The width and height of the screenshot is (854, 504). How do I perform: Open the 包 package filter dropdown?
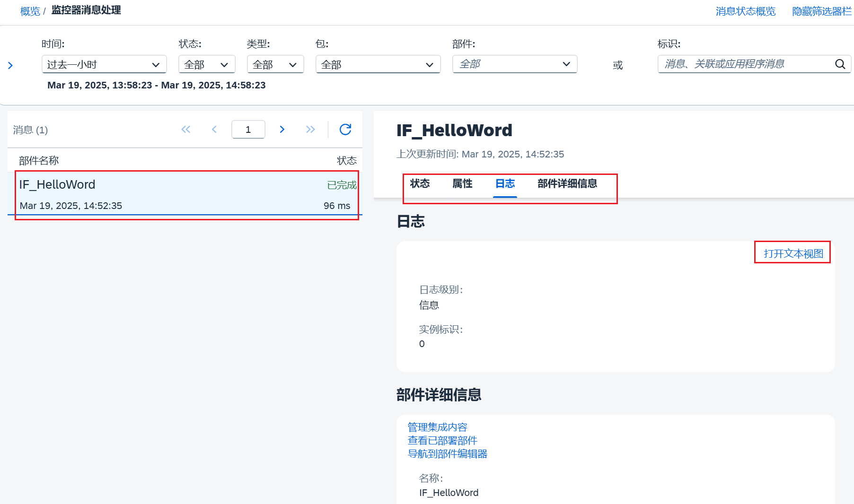click(x=378, y=64)
